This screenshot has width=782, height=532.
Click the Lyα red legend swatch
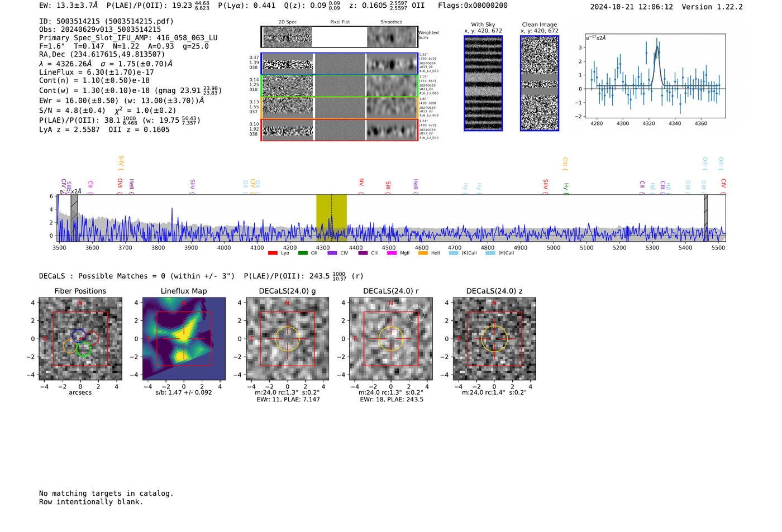pyautogui.click(x=273, y=253)
